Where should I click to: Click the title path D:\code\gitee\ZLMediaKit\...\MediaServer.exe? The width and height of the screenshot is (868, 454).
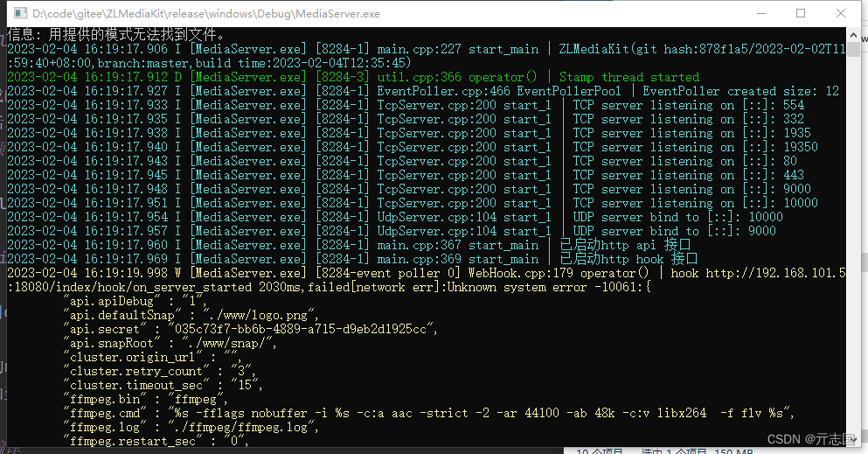(x=206, y=14)
